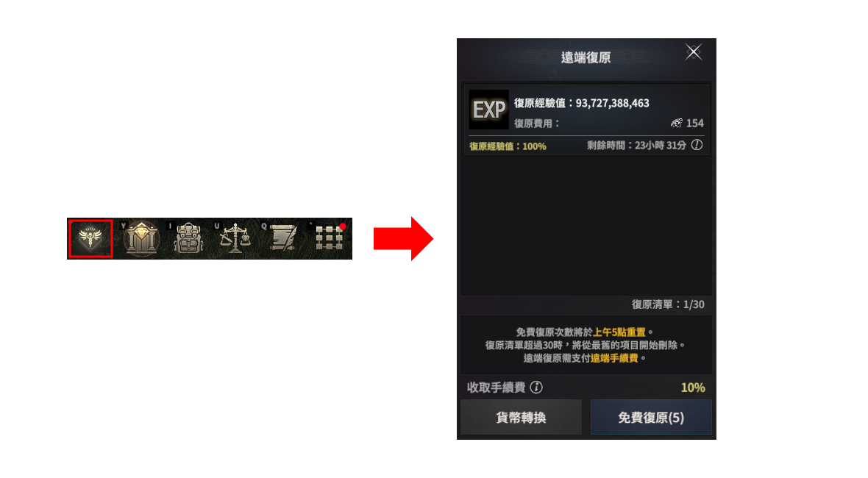Open the balance scales trade icon
This screenshot has height=478, width=868.
[235, 238]
